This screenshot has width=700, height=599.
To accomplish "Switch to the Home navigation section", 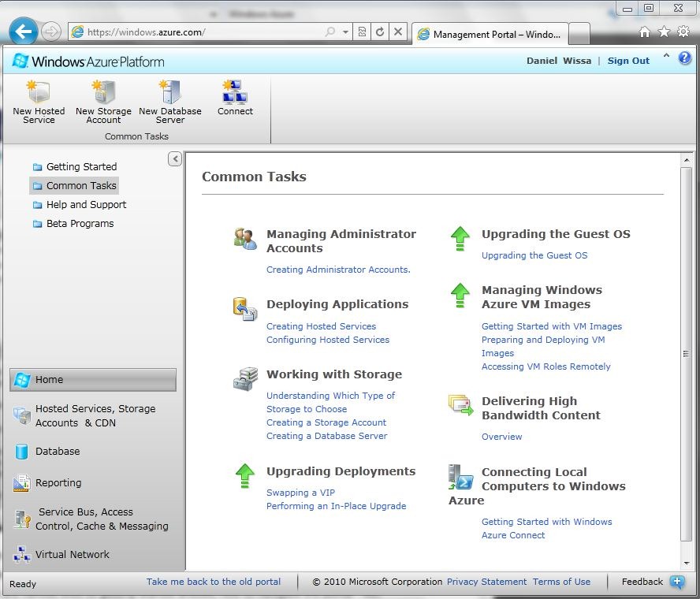I will pos(93,380).
